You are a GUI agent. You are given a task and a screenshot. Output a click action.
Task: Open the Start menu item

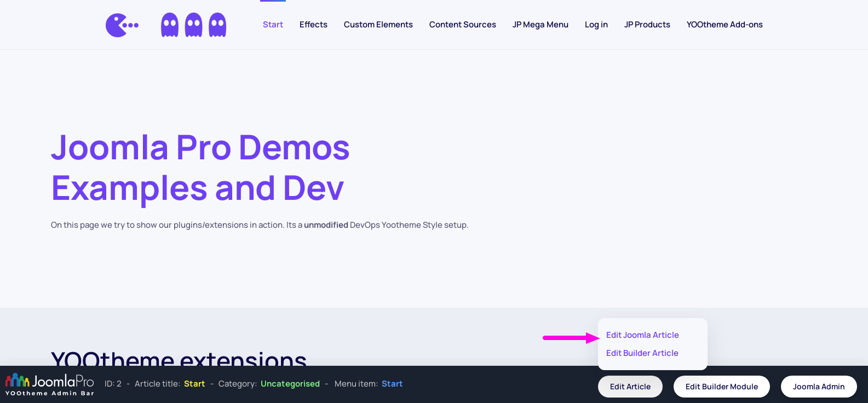tap(273, 25)
